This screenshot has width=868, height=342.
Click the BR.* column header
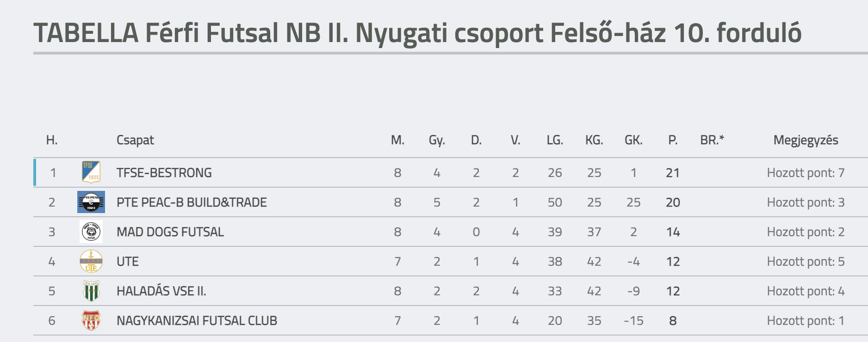coord(712,140)
